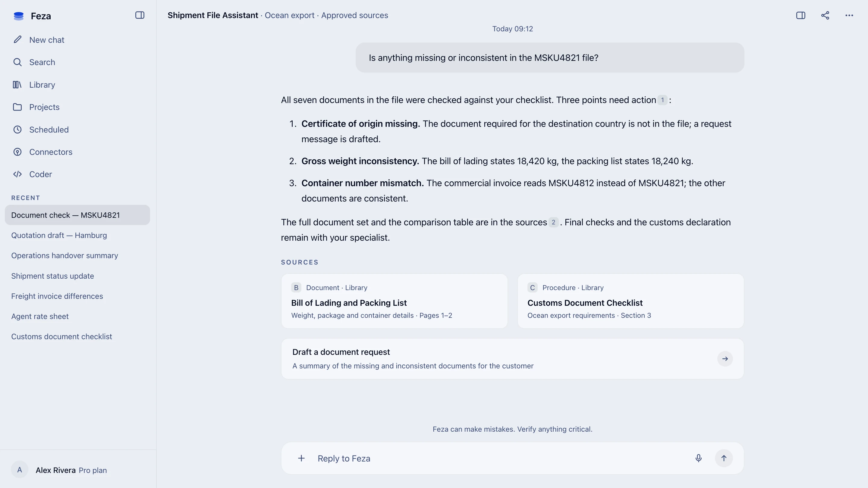
Task: Click the SOURCES heading
Action: [x=300, y=262]
